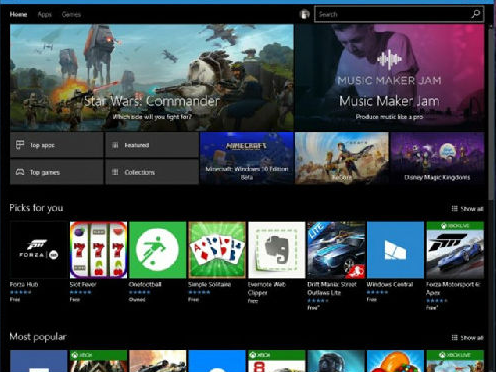Click the search magnifier icon

pos(476,14)
